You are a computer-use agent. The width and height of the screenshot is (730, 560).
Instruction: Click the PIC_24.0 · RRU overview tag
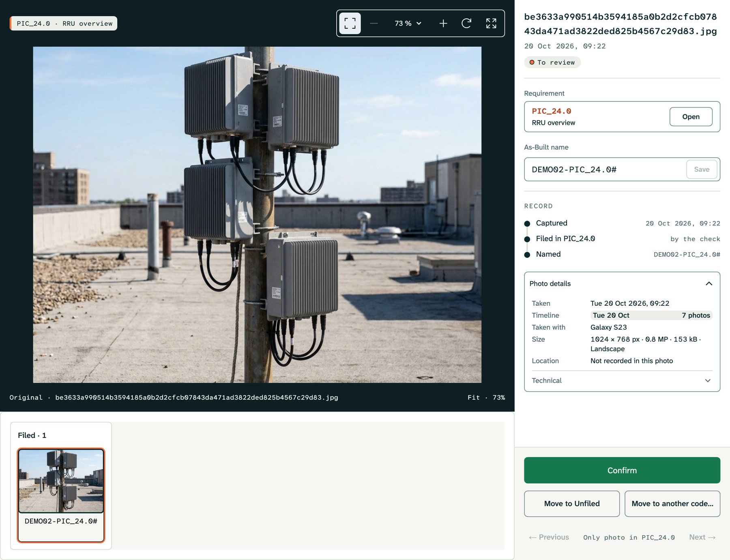tap(64, 24)
